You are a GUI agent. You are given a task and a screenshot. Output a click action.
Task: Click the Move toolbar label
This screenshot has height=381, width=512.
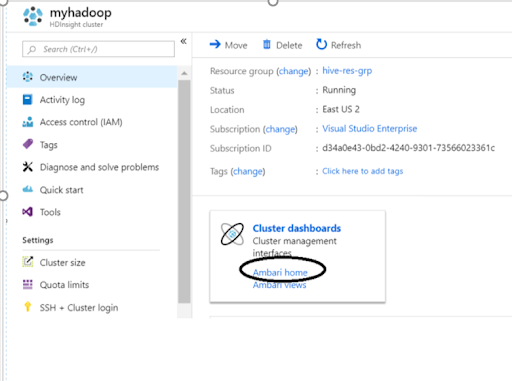[x=236, y=45]
